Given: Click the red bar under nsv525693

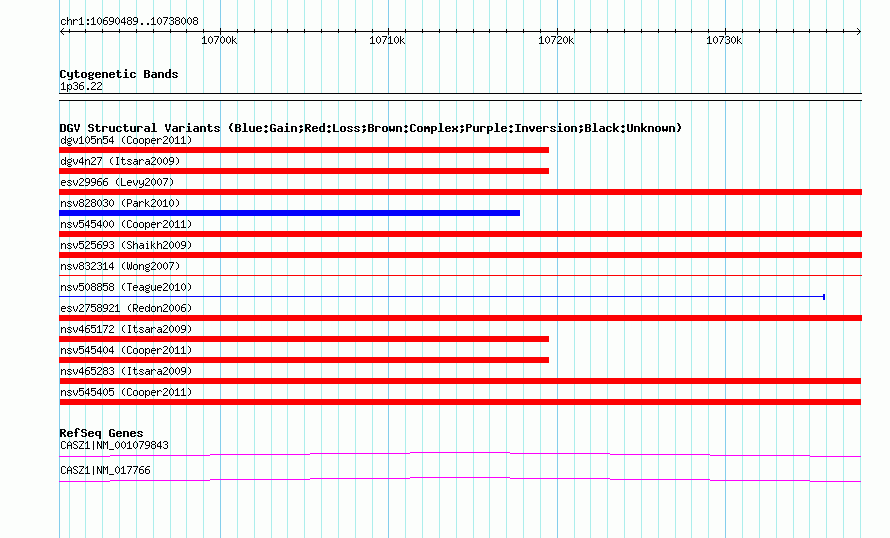Looking at the screenshot, I should click(x=460, y=255).
